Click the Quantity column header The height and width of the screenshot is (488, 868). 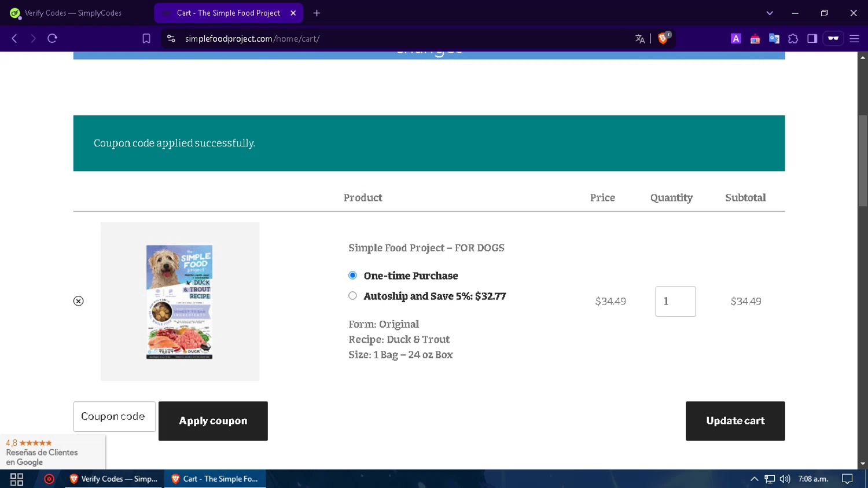point(671,198)
